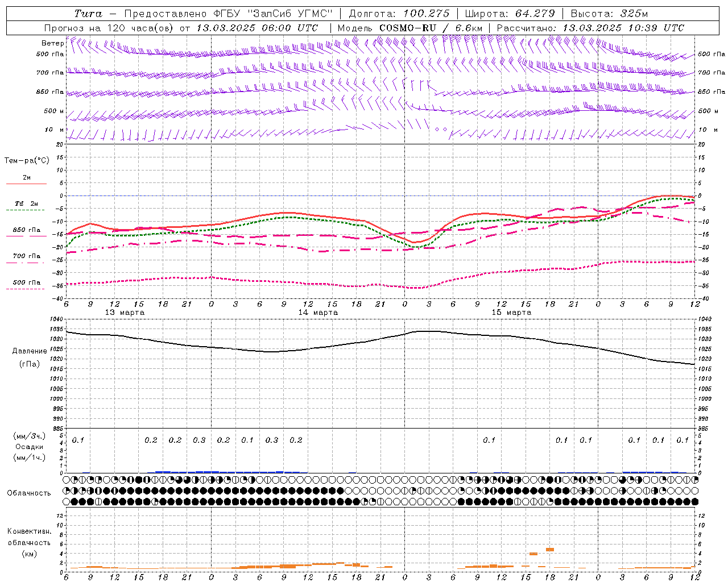Click the "Широта: 64.279" header field
This screenshot has height=582, width=728.
click(510, 14)
